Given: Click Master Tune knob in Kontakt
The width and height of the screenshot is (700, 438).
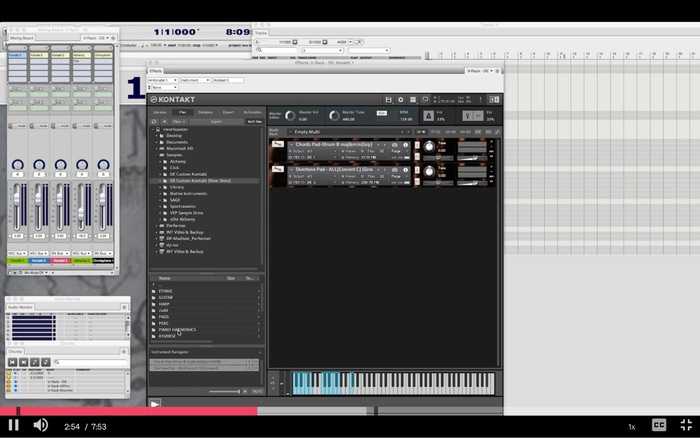Looking at the screenshot, I should click(x=334, y=116).
